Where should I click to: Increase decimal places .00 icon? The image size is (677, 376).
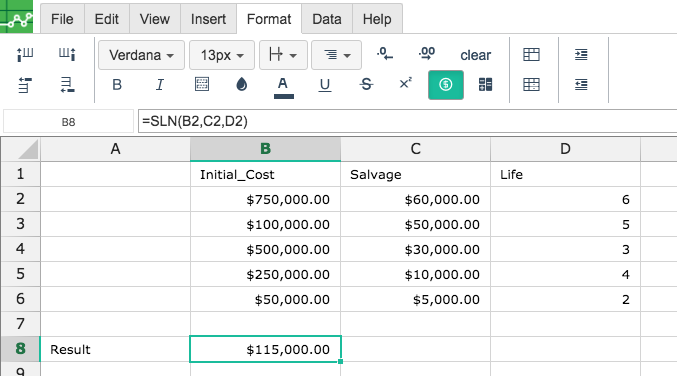427,54
